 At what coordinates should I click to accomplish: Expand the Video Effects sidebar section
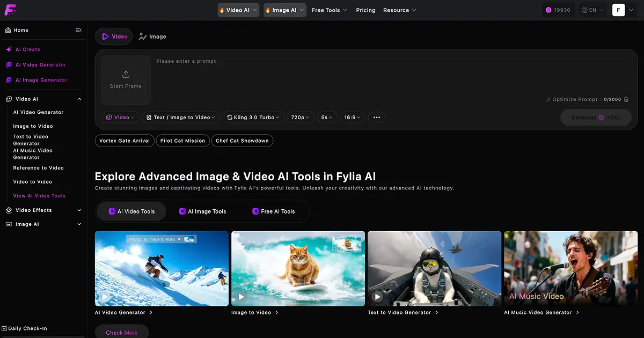[x=79, y=210]
